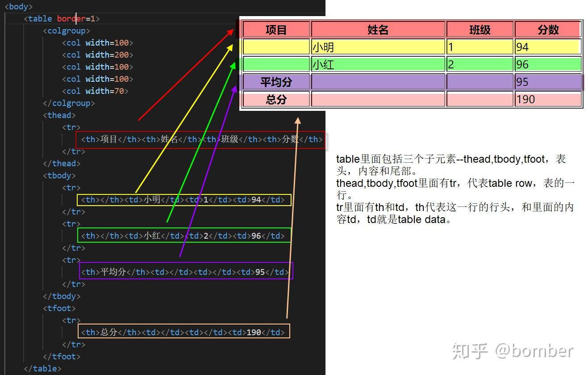Click paragraph starting 'thead,tbody,tfoot里面有tr'
This screenshot has width=588, height=375.
[455, 189]
